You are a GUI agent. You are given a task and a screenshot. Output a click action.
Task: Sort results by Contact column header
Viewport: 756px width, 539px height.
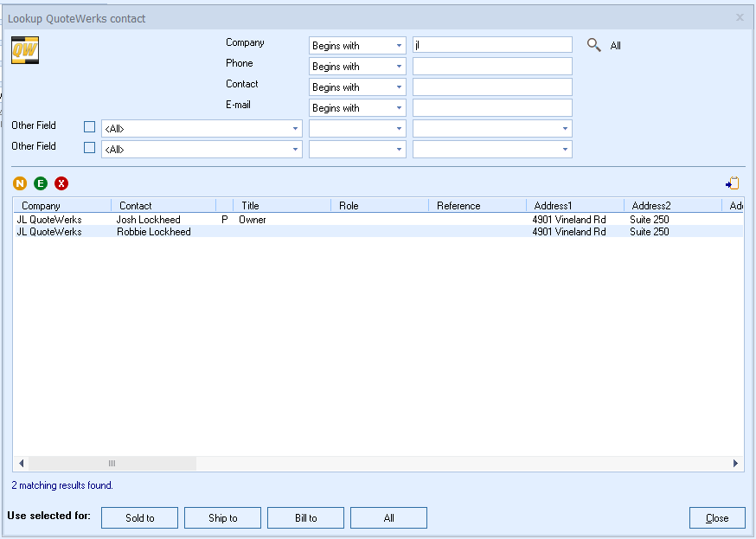pyautogui.click(x=164, y=206)
